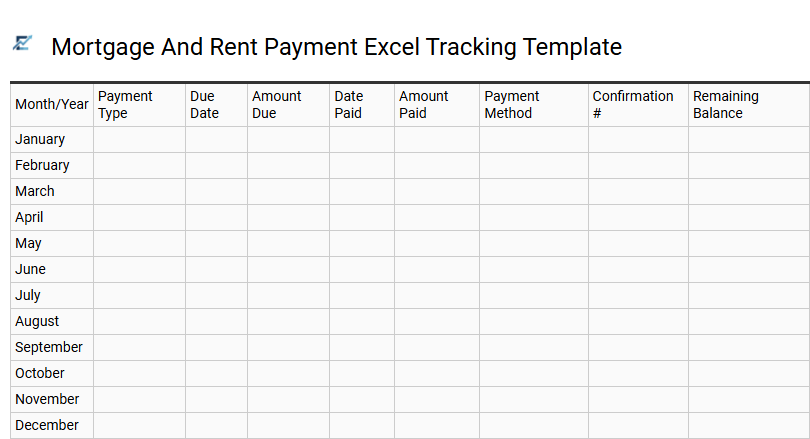Click the June Date Paid cell

(362, 270)
